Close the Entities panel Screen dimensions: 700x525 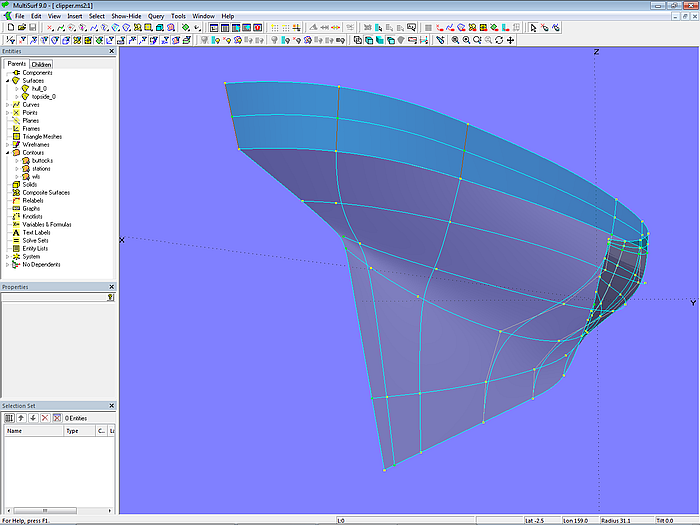pos(112,51)
